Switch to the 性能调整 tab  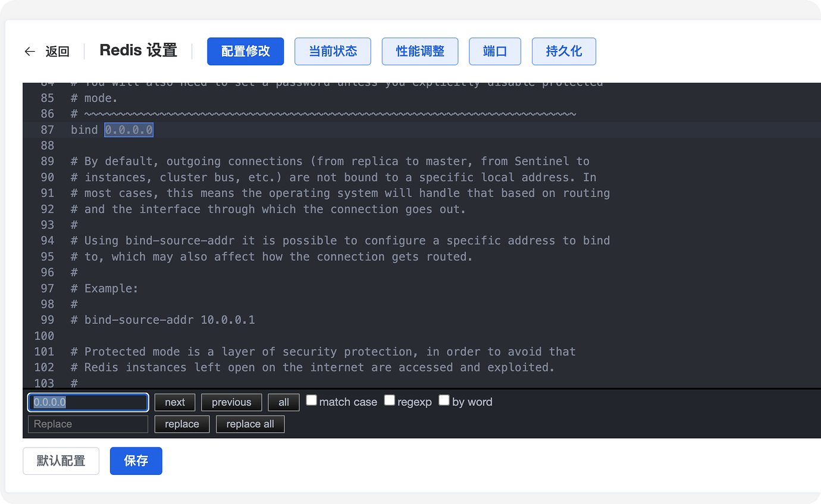pyautogui.click(x=419, y=51)
